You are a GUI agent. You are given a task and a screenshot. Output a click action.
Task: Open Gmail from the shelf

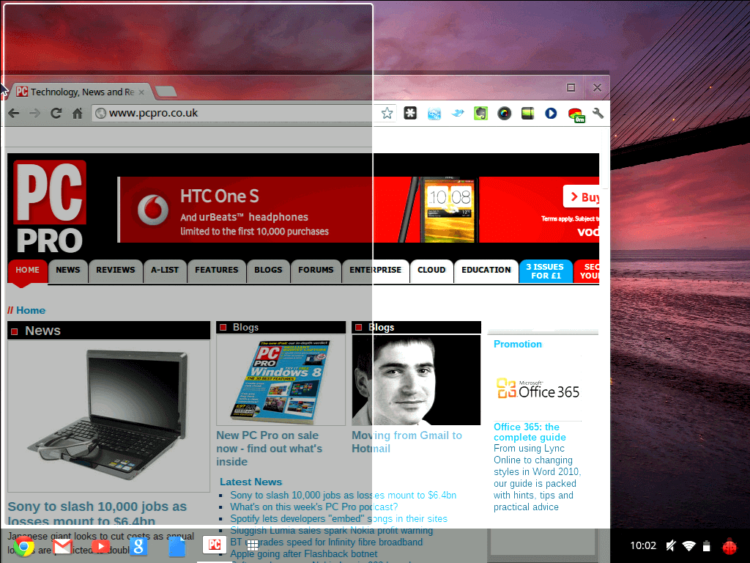[x=63, y=546]
